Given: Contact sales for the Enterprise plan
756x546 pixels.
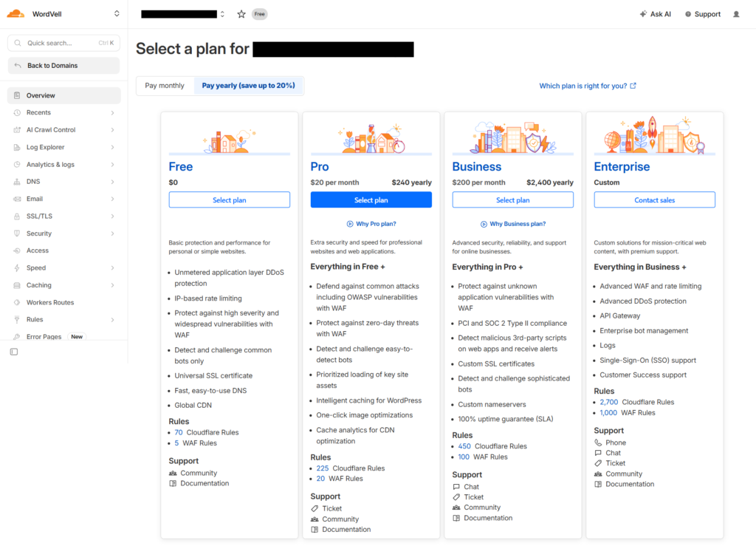Looking at the screenshot, I should click(654, 199).
